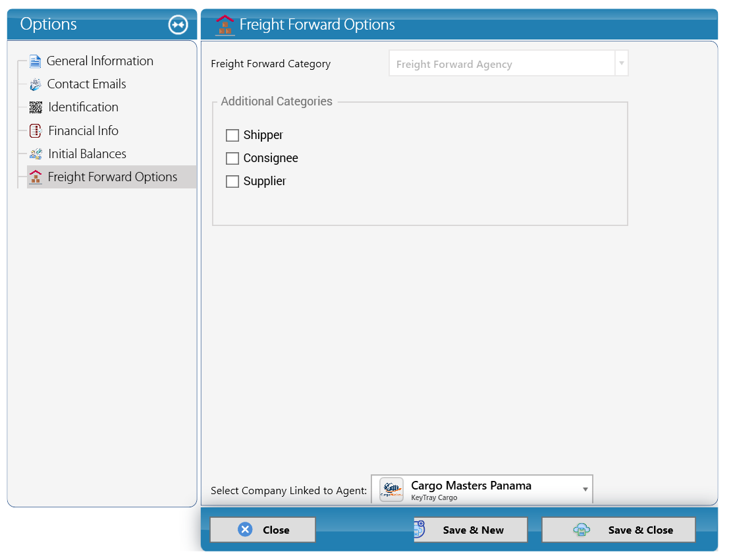Click the Save & Close button
The image size is (731, 560).
coord(618,530)
